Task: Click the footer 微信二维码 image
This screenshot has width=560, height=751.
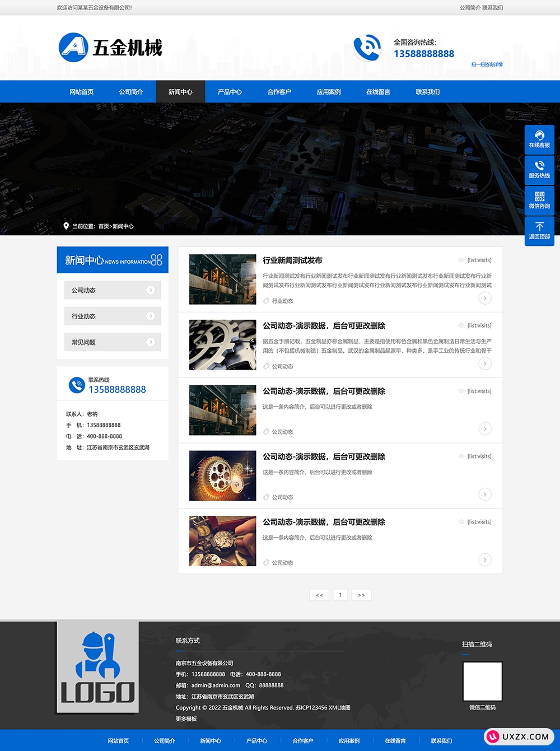Action: [482, 681]
